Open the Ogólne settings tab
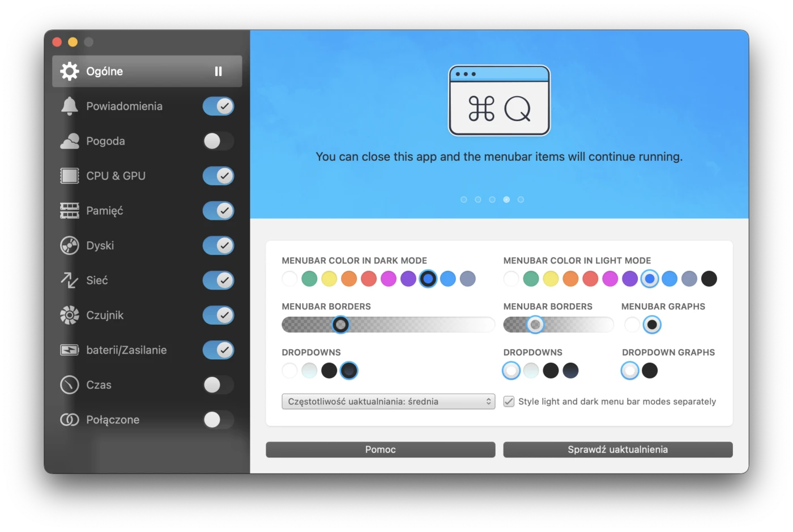Viewport: 793px width, 532px height. click(x=147, y=71)
